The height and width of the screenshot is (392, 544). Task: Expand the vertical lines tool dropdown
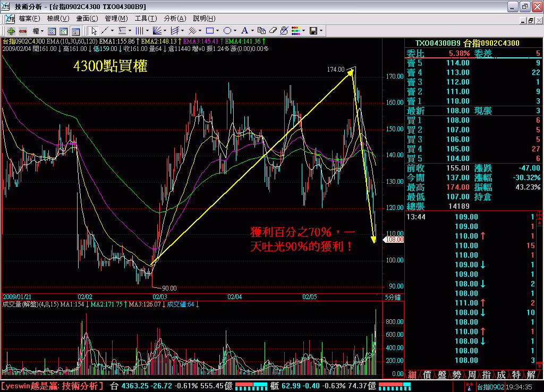coord(148,31)
